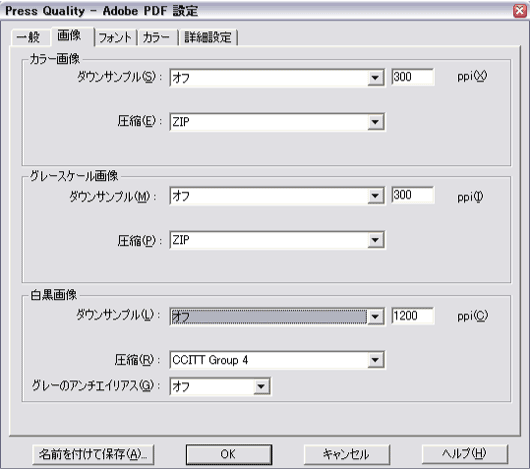This screenshot has height=469, width=530.
Task: Select the カラー tab
Action: pos(157,37)
